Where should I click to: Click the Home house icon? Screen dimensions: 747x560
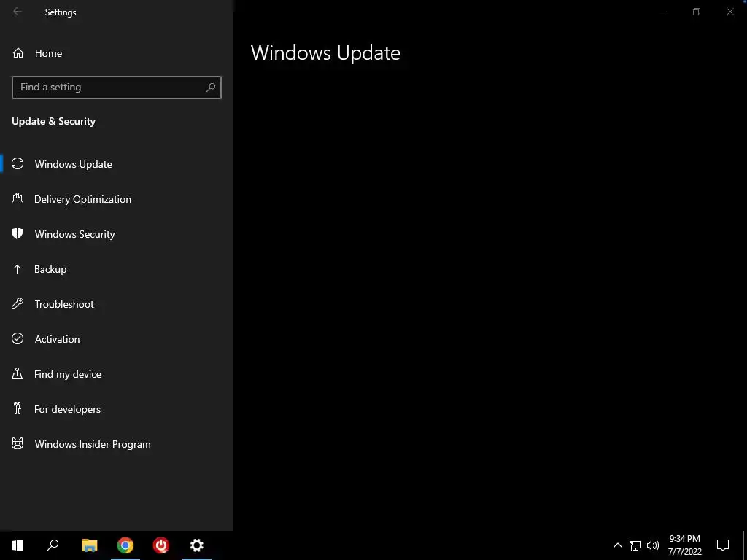click(x=18, y=52)
